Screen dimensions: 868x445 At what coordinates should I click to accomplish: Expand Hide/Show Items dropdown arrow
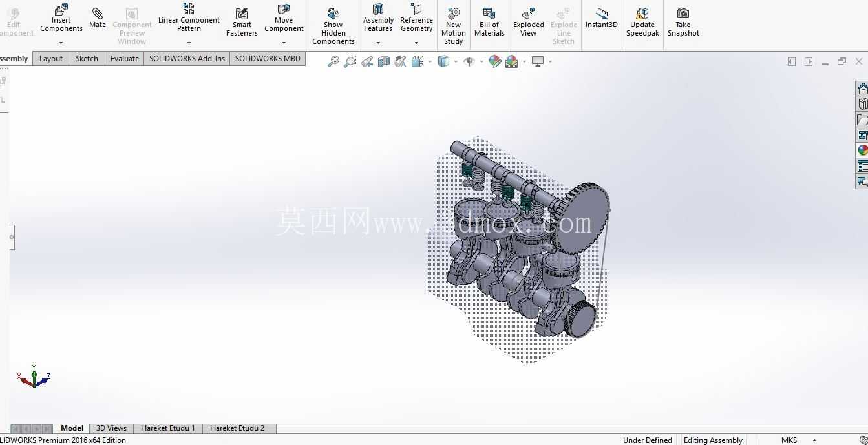tap(482, 62)
